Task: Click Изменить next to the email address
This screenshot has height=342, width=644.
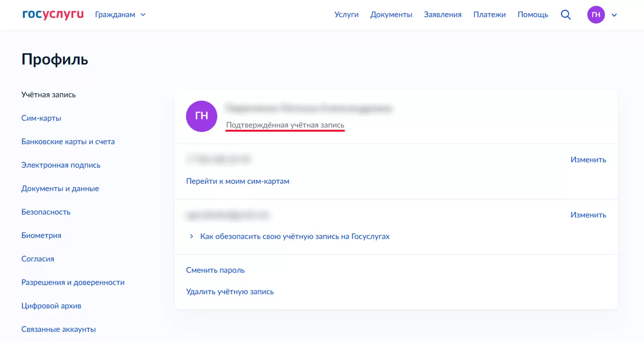Action: click(588, 215)
